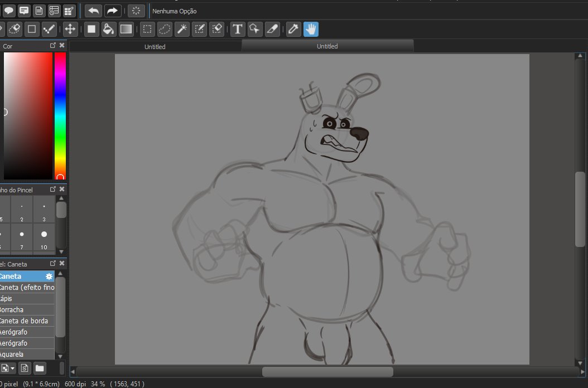Viewport: 588px width, 388px height.
Task: Select the Caneta de borda brush
Action: pos(27,321)
